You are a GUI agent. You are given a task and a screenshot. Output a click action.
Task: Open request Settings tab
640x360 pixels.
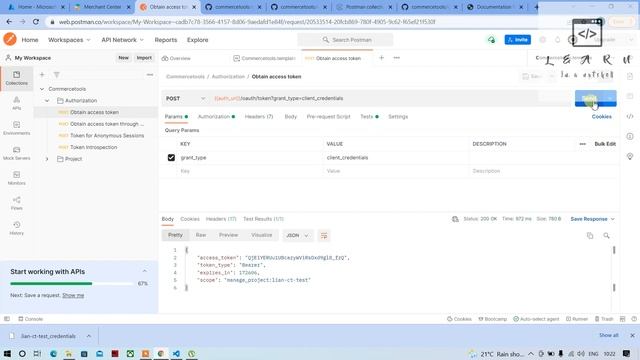point(398,117)
